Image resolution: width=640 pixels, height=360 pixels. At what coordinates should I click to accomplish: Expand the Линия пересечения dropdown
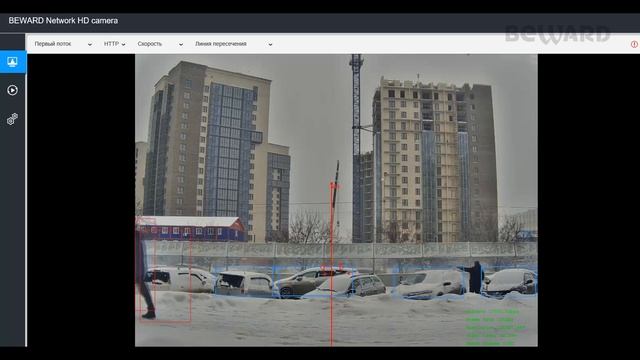233,44
